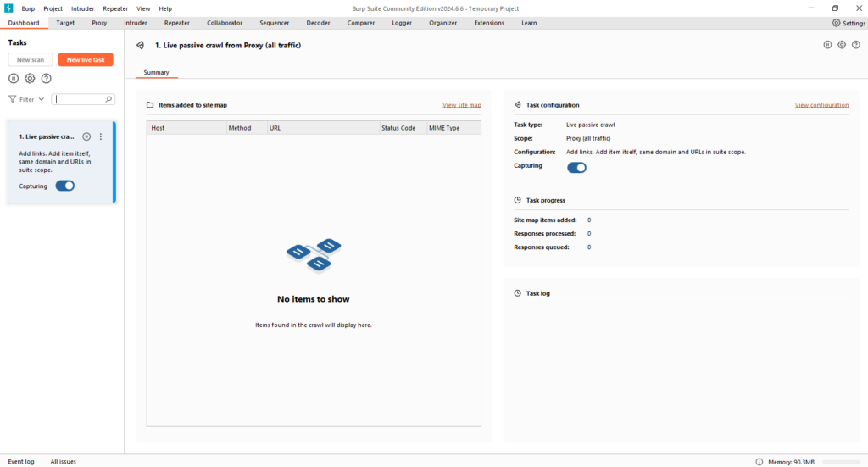
Task: Disable Capturing in the Task configuration panel
Action: 576,167
